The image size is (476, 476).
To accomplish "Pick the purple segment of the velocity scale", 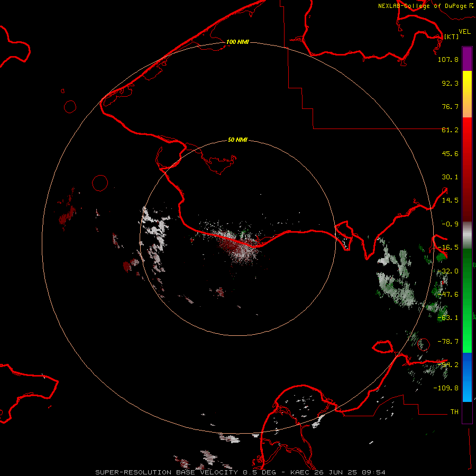I will (467, 59).
